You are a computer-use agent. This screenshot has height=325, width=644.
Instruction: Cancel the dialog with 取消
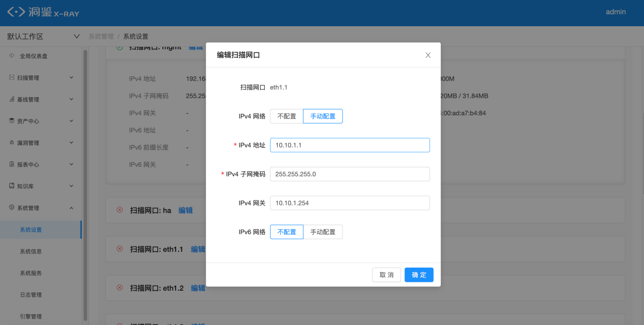tap(386, 275)
